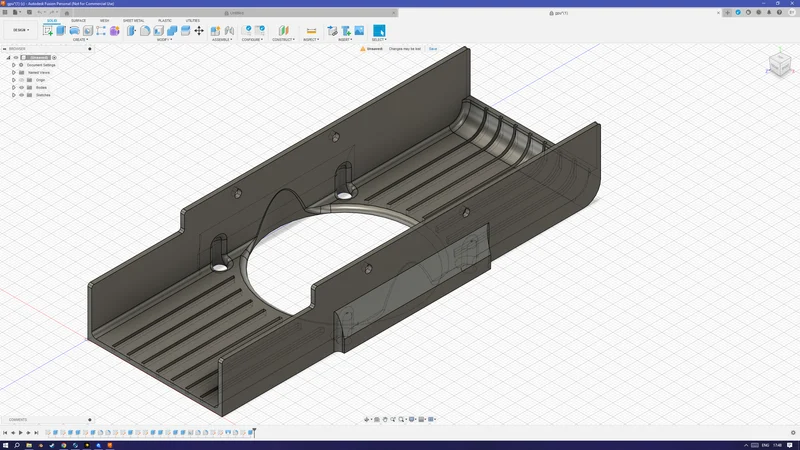This screenshot has height=450, width=800.
Task: Open the Construct dropdown menu
Action: [283, 40]
